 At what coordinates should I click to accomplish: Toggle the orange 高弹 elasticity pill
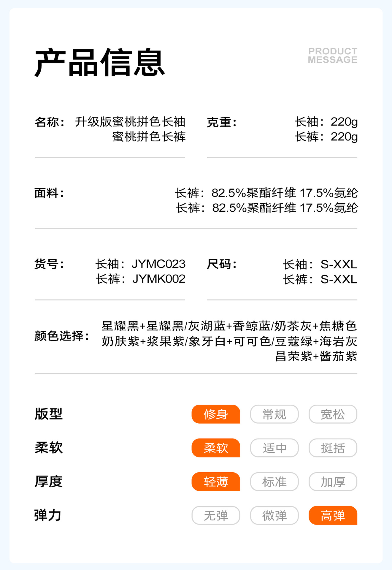click(x=333, y=516)
